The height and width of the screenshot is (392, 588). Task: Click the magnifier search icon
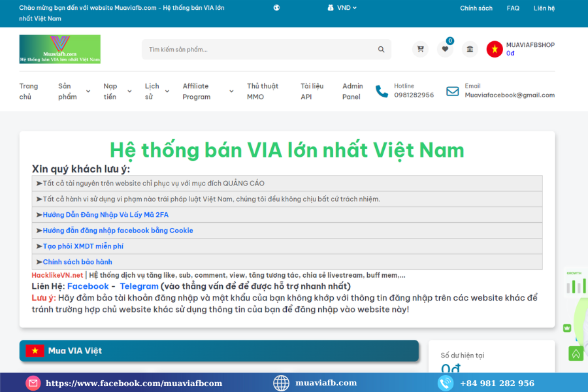[x=381, y=50]
